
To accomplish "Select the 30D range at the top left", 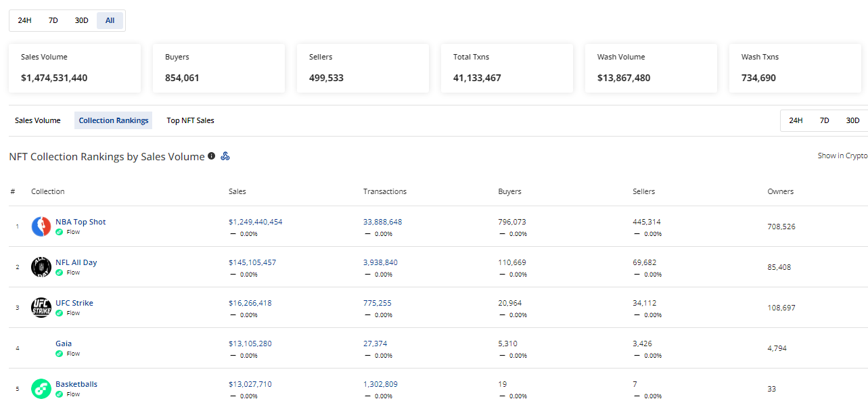I will [x=82, y=20].
